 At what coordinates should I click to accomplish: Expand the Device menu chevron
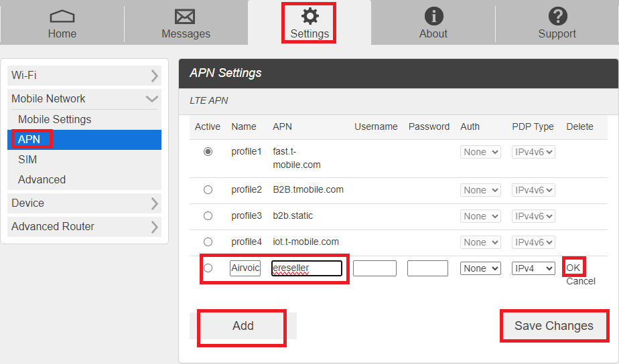154,203
